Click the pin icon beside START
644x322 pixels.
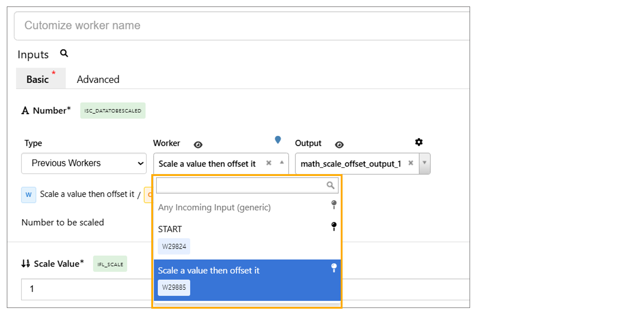click(x=334, y=226)
